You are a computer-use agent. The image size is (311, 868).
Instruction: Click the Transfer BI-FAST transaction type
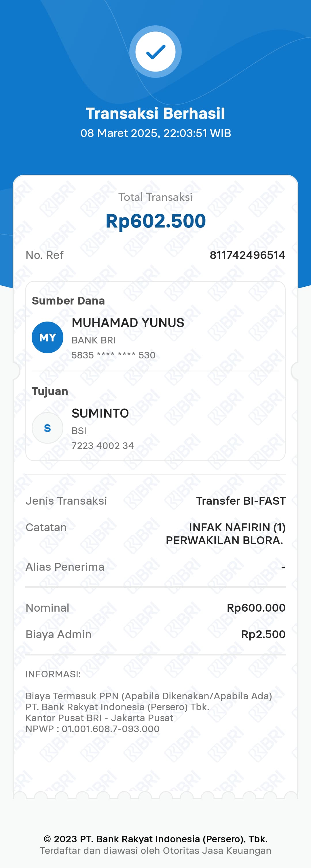pyautogui.click(x=241, y=501)
